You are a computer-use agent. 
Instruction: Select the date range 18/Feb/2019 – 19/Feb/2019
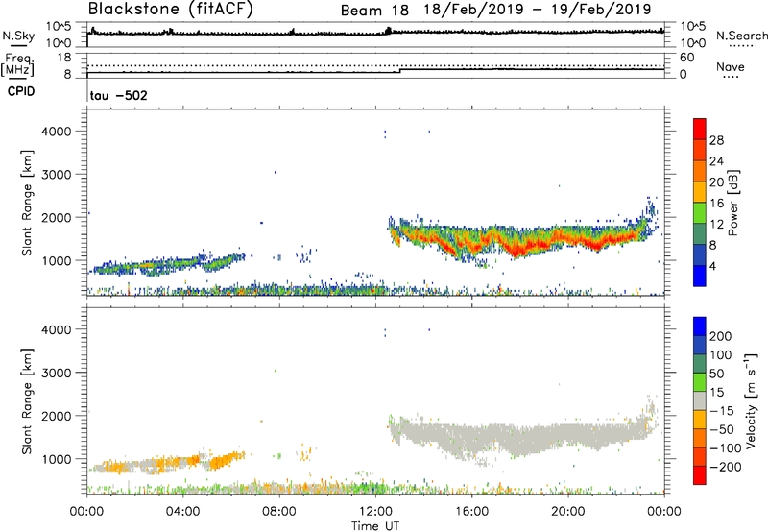(538, 10)
